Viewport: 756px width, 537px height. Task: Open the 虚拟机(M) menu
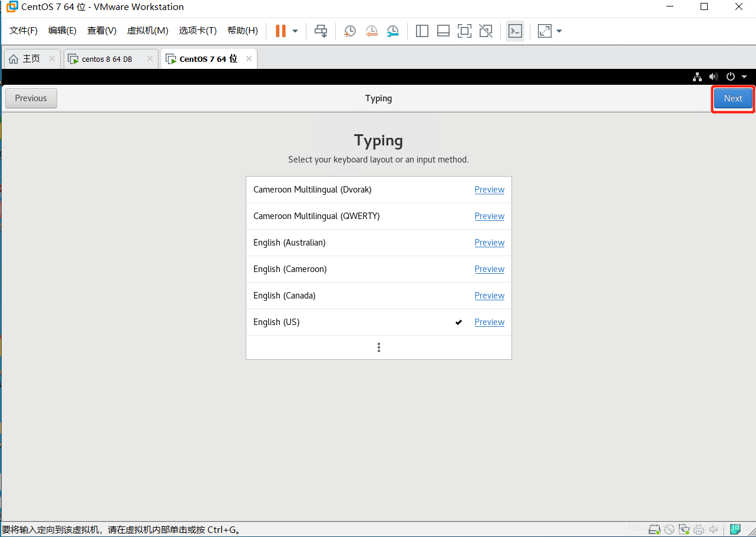[x=148, y=31]
